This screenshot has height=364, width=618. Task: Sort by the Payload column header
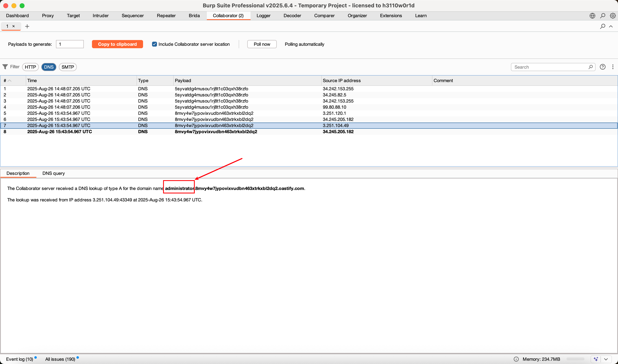pos(247,80)
